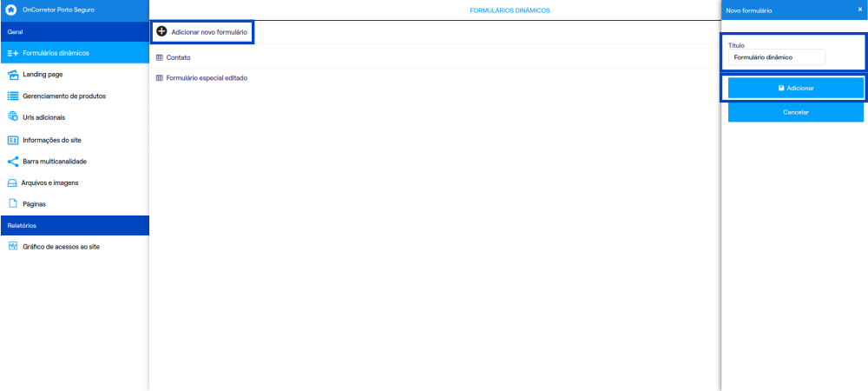
Task: Click the Formulários Dinâmicos header title
Action: tap(510, 10)
